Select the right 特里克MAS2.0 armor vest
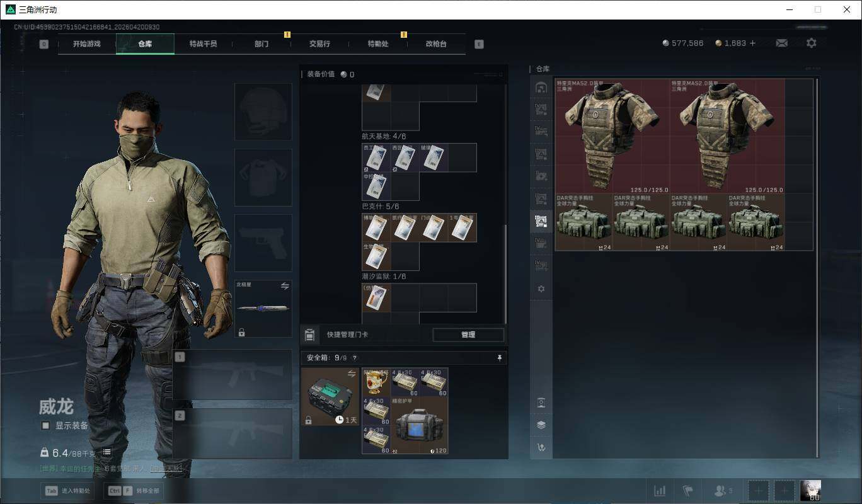The width and height of the screenshot is (862, 504). [727, 136]
